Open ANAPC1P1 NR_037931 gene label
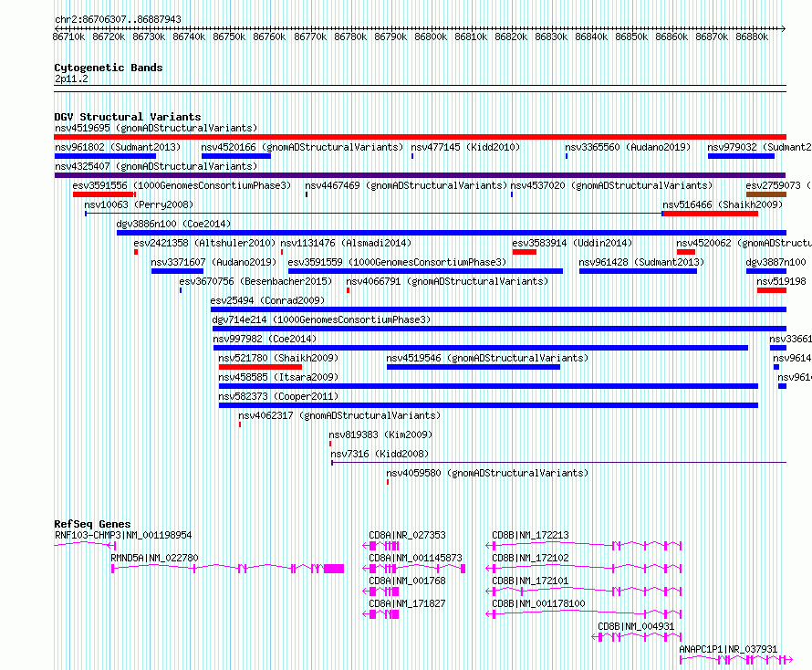This screenshot has height=670, width=812. tap(728, 649)
